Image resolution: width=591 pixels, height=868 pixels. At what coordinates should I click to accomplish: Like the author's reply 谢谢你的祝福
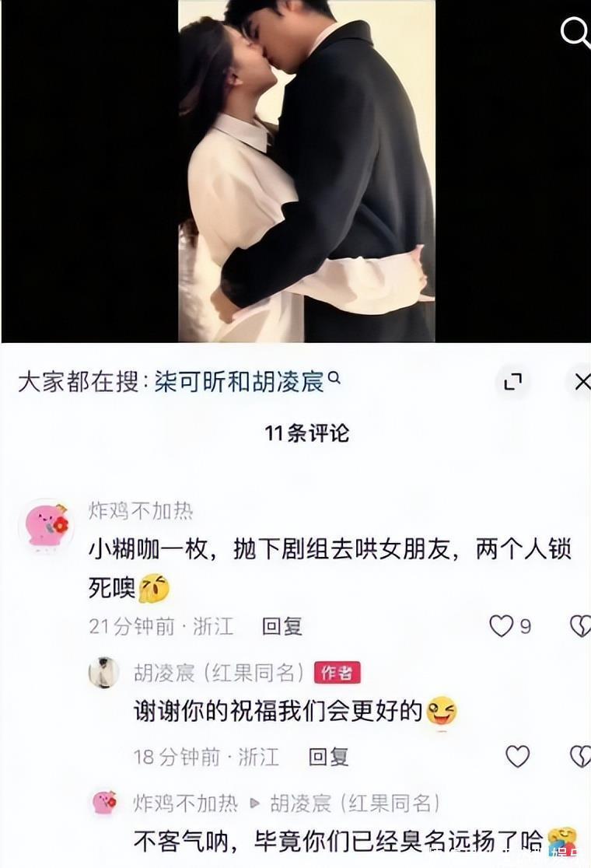(x=517, y=756)
